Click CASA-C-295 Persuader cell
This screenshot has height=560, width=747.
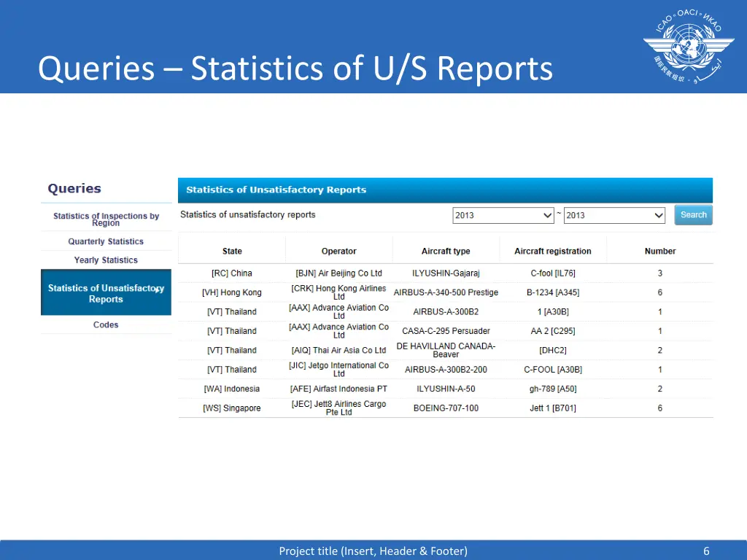446,331
